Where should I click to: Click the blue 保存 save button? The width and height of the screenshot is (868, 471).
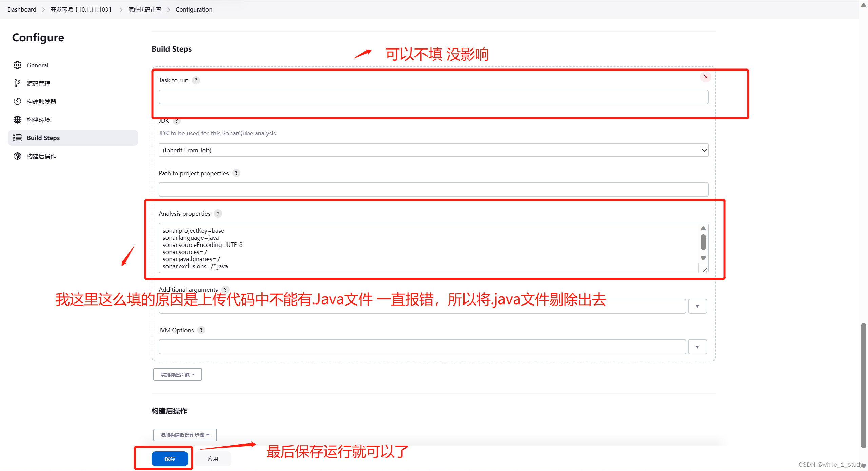click(x=170, y=459)
